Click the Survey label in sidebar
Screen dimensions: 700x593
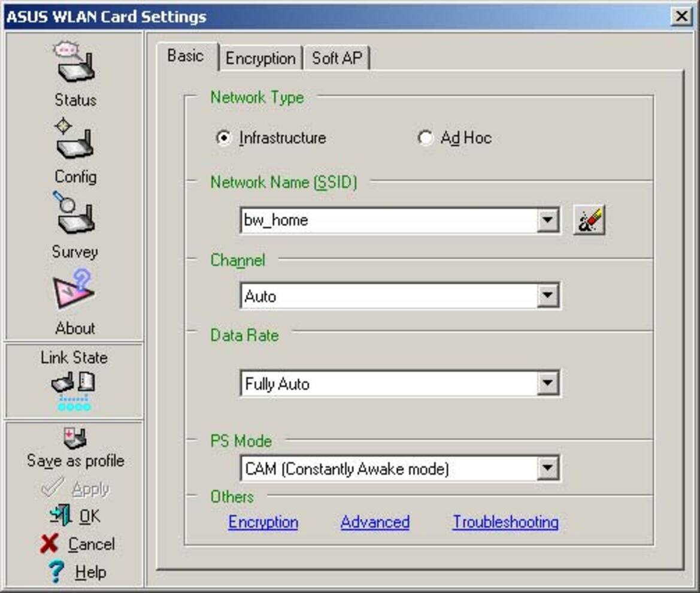75,252
